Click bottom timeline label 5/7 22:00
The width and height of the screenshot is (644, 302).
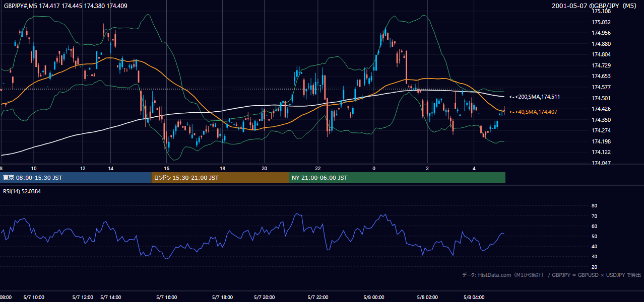318,297
